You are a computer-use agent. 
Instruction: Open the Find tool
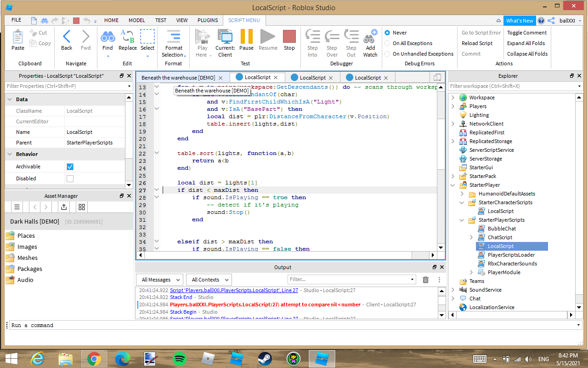click(107, 41)
